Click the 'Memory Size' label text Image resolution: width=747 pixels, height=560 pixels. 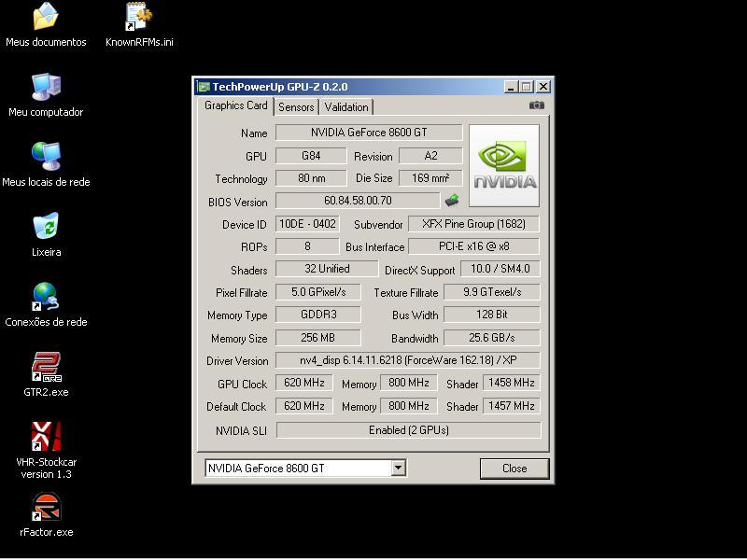click(x=239, y=339)
